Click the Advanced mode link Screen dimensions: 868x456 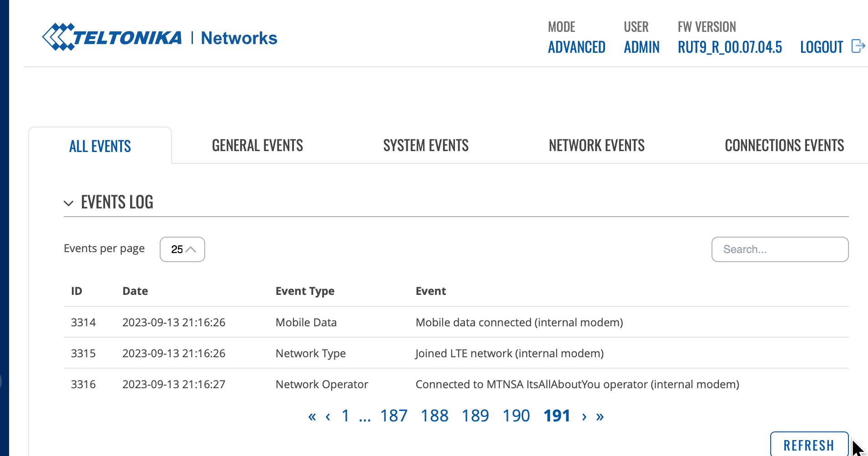(576, 47)
